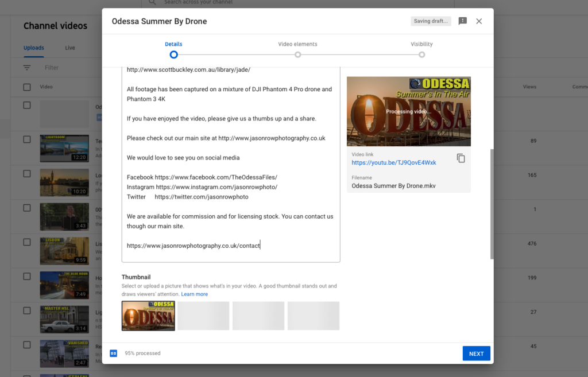Click the filename Odessa Summer By Drone.mkv
The width and height of the screenshot is (588, 377).
tap(393, 186)
